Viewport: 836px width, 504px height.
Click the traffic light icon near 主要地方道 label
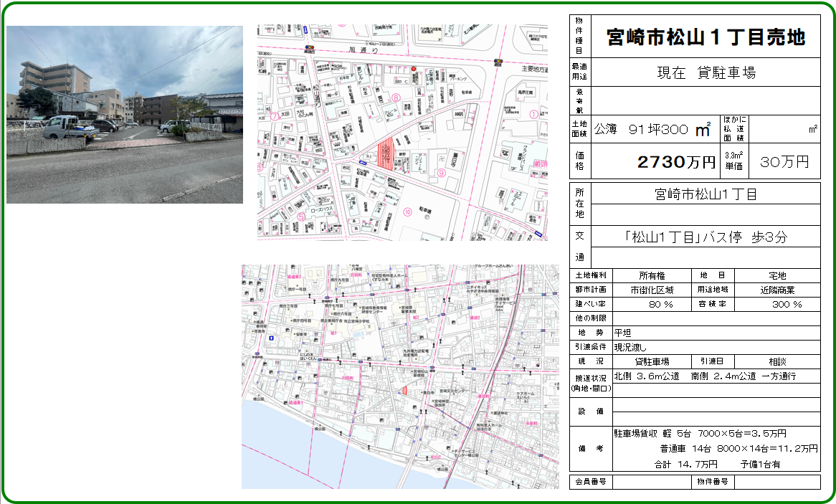tap(500, 62)
